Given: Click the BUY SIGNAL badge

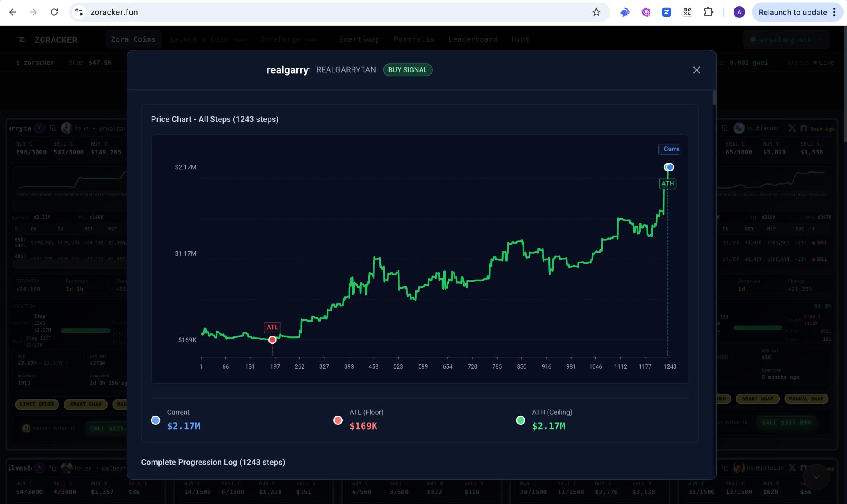Looking at the screenshot, I should [x=407, y=70].
